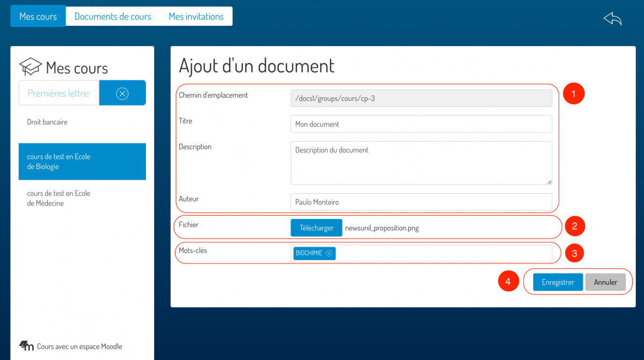
Task: Click the Mots-clés keyword input area
Action: click(x=443, y=253)
